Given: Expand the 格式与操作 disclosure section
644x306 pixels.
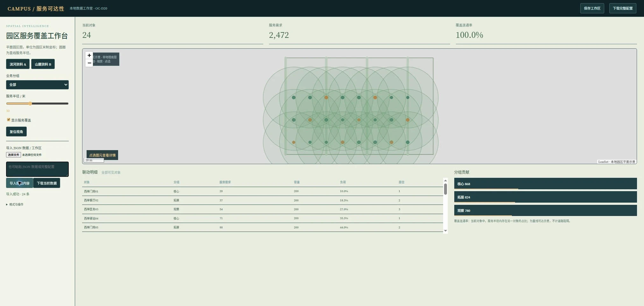Looking at the screenshot, I should coord(15,205).
